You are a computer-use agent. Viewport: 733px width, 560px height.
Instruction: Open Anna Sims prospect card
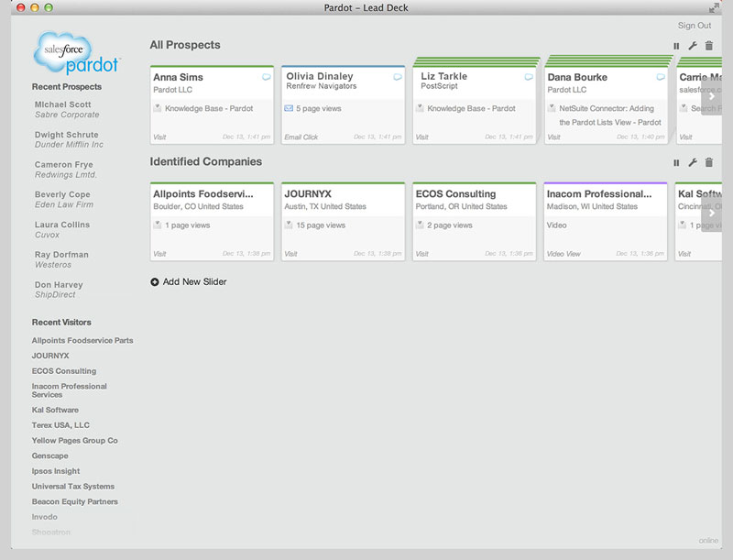click(212, 104)
